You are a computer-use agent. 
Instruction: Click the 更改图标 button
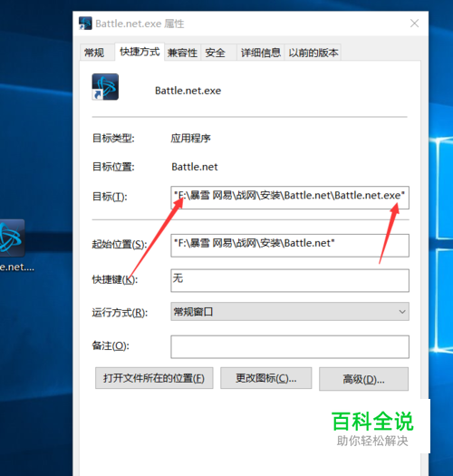(265, 378)
